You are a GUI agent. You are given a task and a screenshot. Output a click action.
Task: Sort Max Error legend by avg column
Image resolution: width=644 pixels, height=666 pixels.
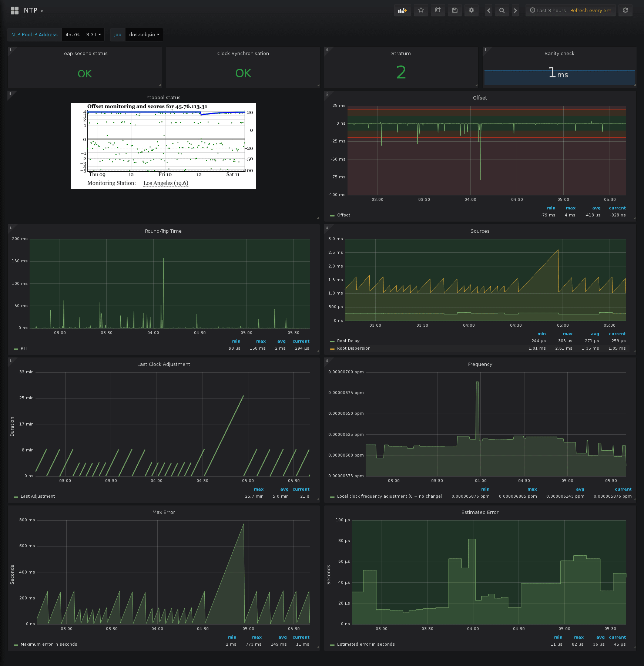tap(282, 637)
